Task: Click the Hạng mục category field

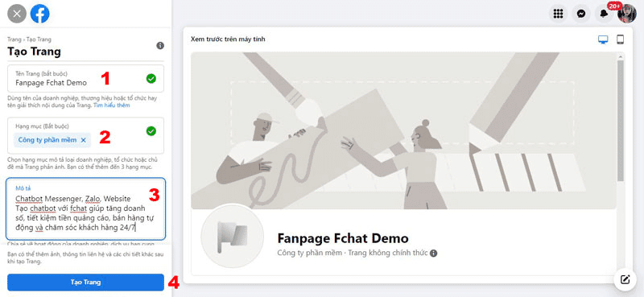Action: click(85, 135)
